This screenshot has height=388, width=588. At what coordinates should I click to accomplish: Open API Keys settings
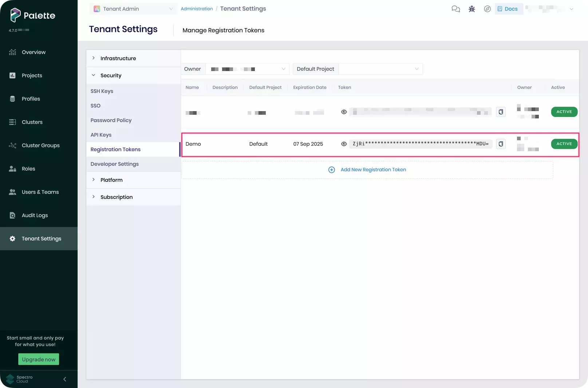coord(101,135)
